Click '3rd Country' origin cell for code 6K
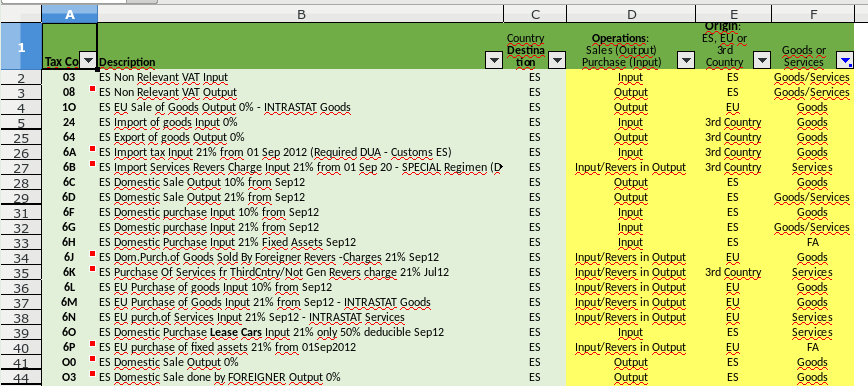The height and width of the screenshot is (386, 868). coord(733,272)
